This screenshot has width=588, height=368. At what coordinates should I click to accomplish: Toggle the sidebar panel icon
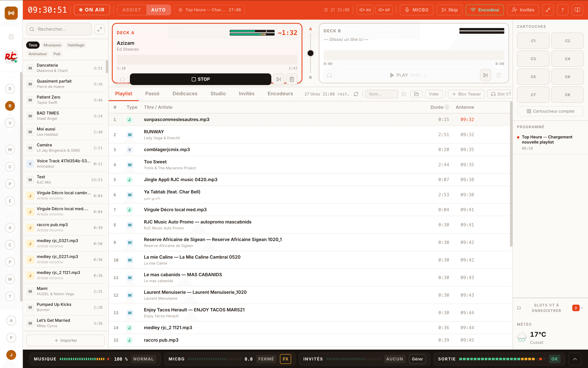click(x=11, y=37)
